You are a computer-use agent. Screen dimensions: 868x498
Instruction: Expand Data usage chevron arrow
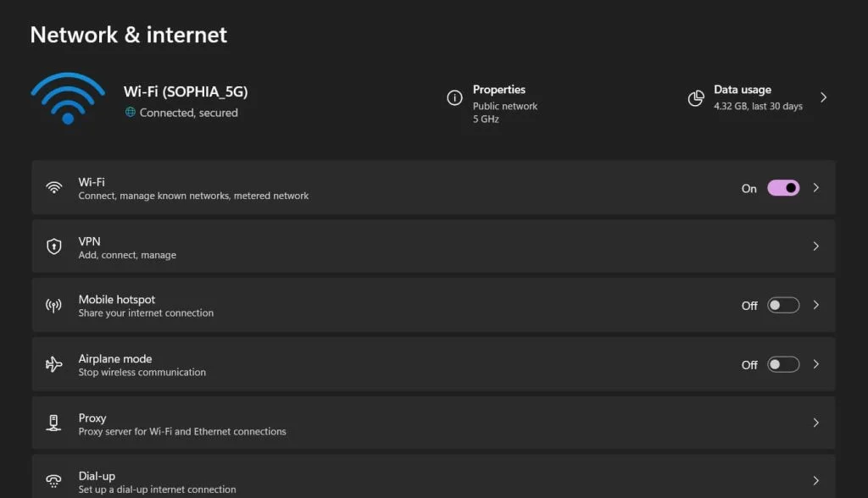coord(823,98)
